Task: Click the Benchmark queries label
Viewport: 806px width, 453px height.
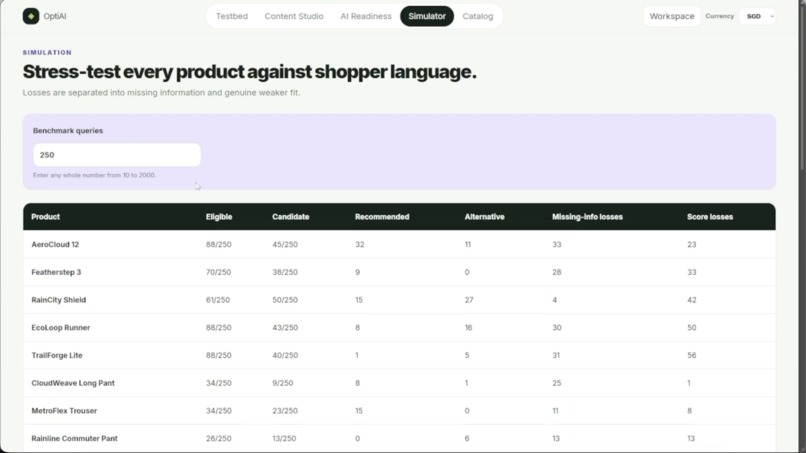Action: tap(68, 131)
